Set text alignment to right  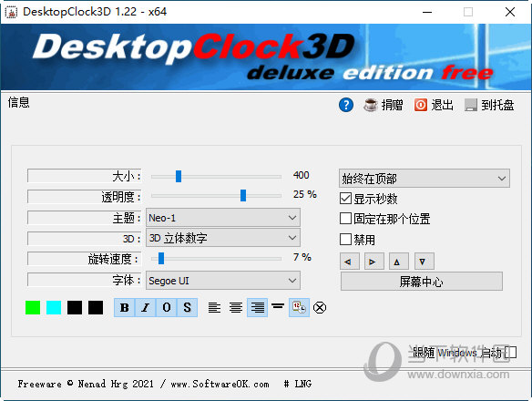coord(257,308)
